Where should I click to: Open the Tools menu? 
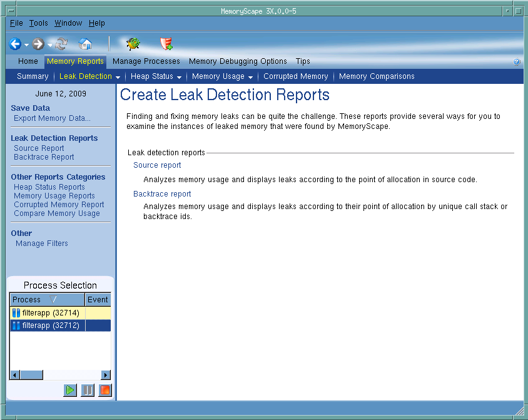click(x=38, y=23)
